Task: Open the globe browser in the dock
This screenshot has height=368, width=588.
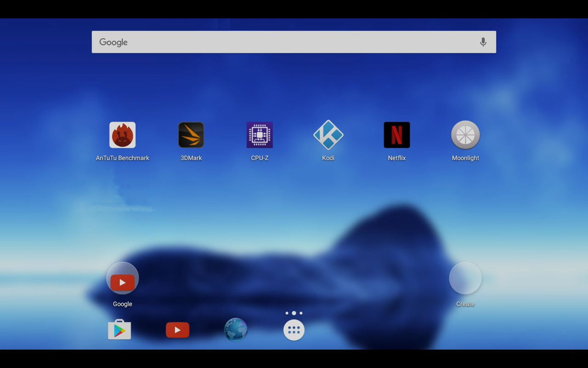Action: tap(236, 330)
